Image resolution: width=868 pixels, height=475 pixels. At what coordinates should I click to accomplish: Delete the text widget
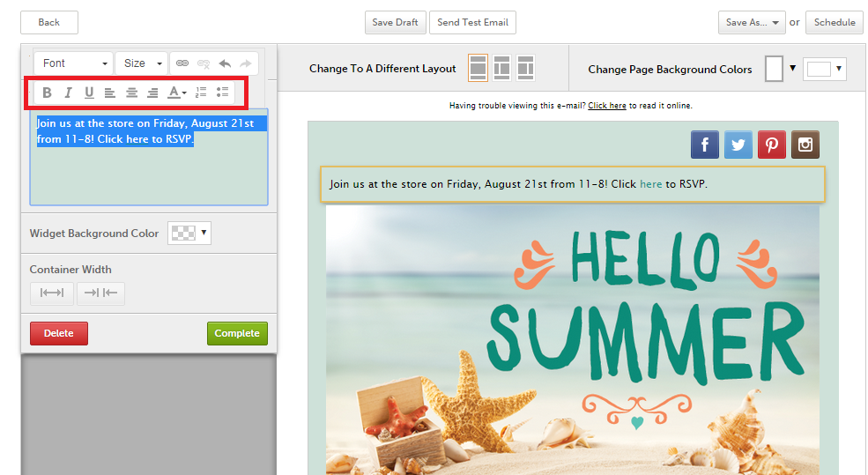(59, 333)
